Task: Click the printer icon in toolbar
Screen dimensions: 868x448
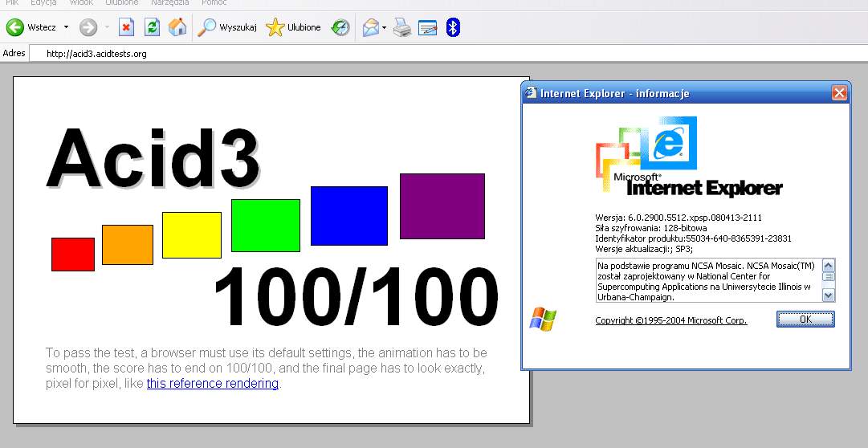Action: pyautogui.click(x=402, y=27)
